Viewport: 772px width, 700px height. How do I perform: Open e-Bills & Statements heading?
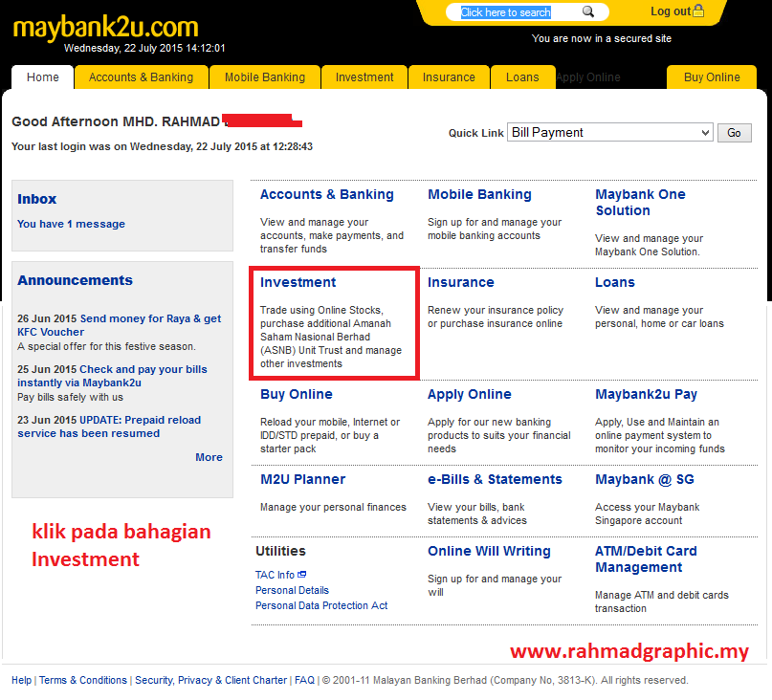tap(495, 479)
